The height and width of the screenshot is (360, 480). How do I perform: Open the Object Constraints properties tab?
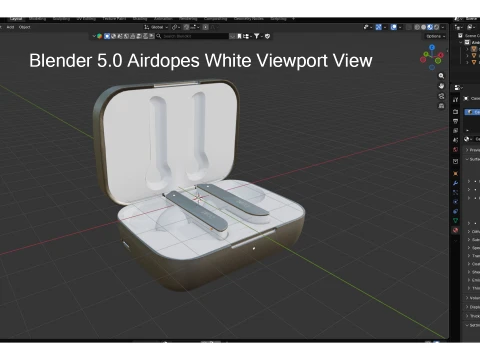tap(455, 211)
